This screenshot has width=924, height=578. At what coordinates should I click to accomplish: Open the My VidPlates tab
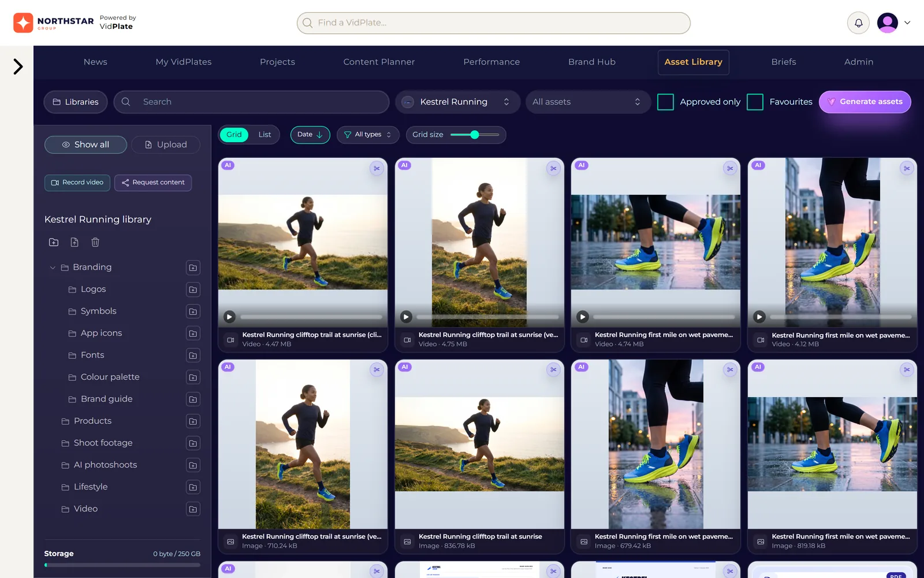pyautogui.click(x=184, y=62)
